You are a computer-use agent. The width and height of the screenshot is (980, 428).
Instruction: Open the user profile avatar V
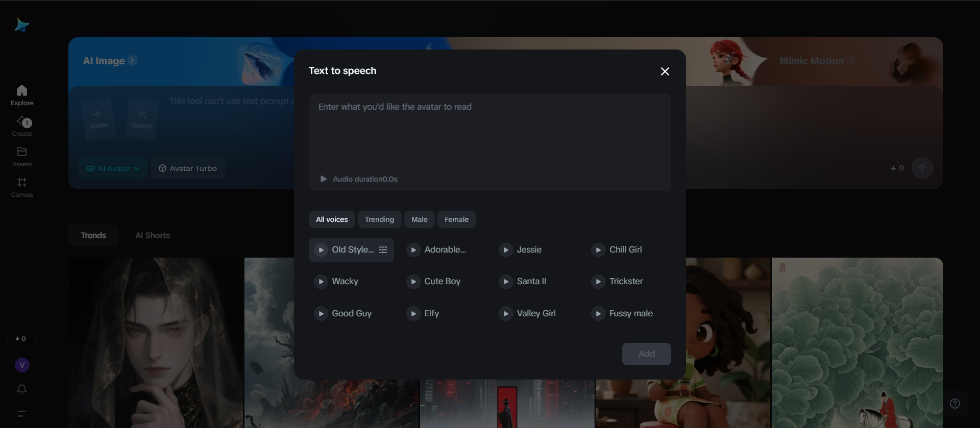click(x=22, y=365)
